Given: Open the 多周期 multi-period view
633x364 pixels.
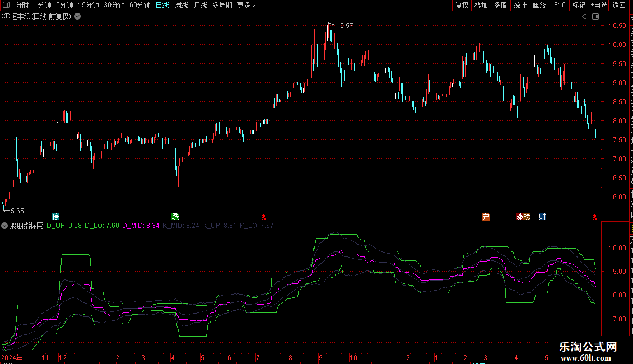Looking at the screenshot, I should [x=222, y=5].
